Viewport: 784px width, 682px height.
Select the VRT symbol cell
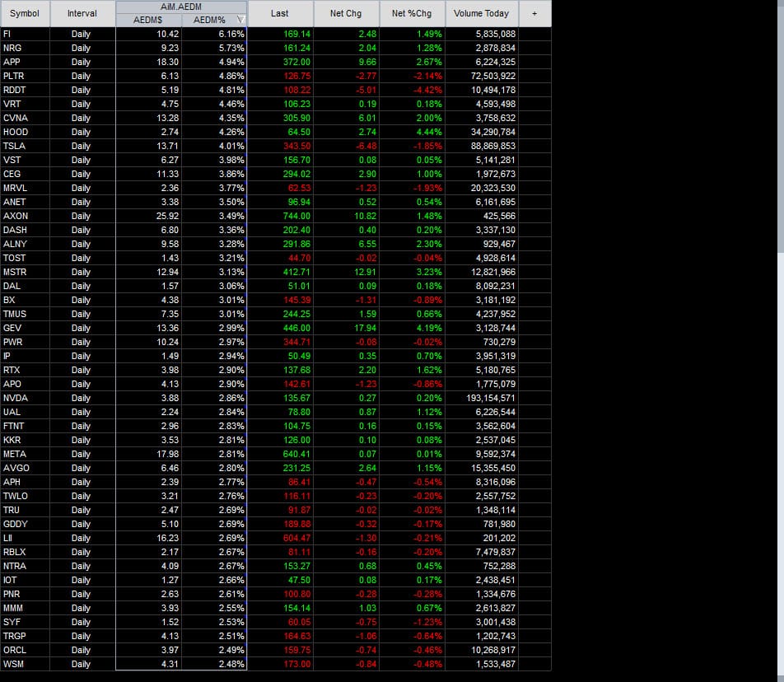25,104
